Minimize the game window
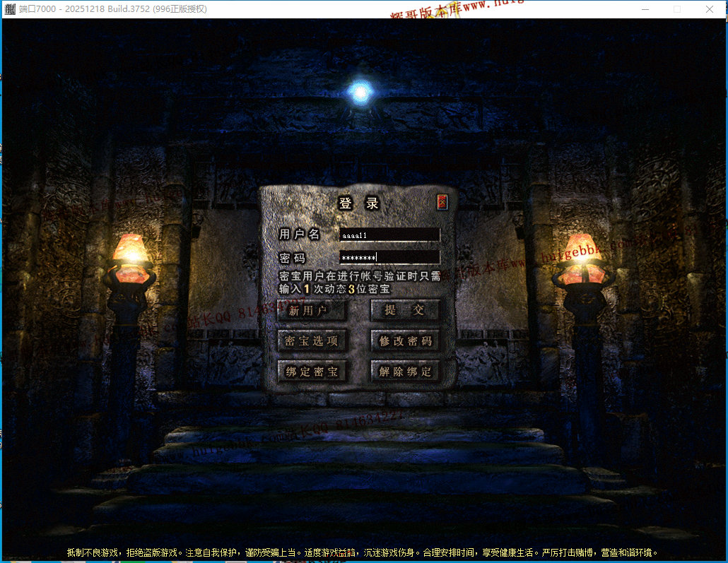Image resolution: width=728 pixels, height=563 pixels. pyautogui.click(x=645, y=9)
